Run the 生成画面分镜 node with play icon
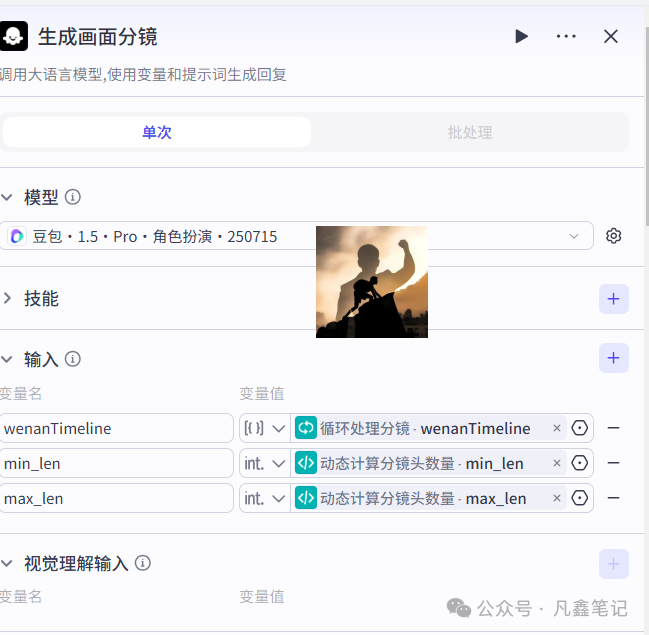The width and height of the screenshot is (649, 635). click(522, 36)
